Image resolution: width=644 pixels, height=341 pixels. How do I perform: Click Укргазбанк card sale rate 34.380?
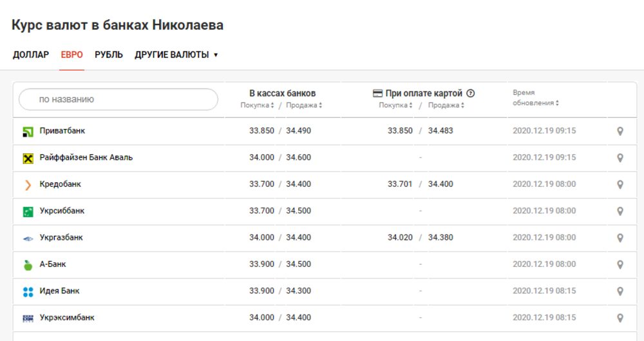(440, 238)
